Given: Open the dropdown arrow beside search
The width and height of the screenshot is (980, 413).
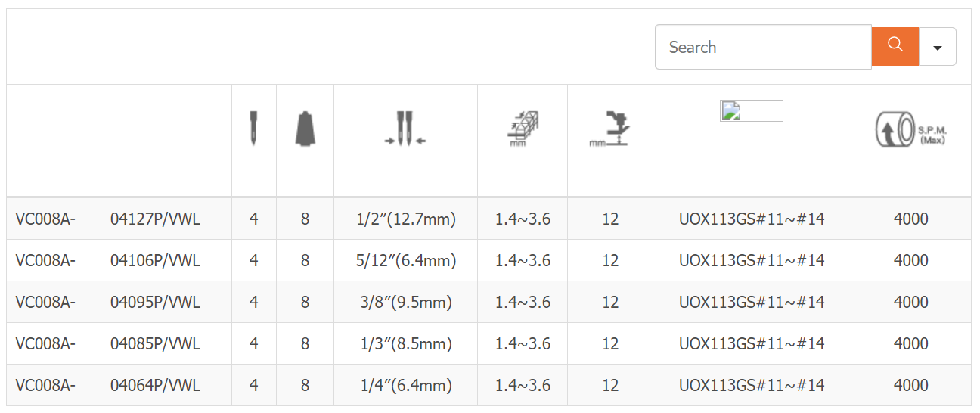Looking at the screenshot, I should coord(938,47).
